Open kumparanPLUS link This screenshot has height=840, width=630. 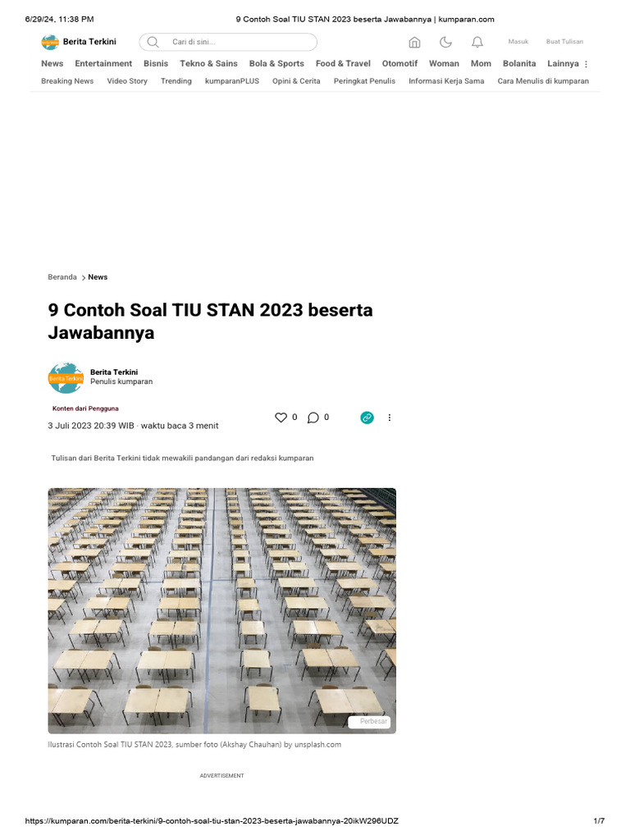coord(232,81)
